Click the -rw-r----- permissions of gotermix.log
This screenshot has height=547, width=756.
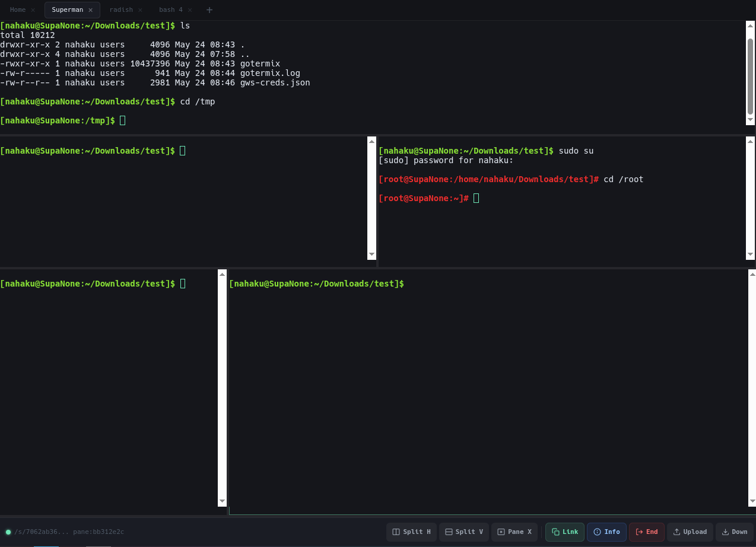(25, 73)
